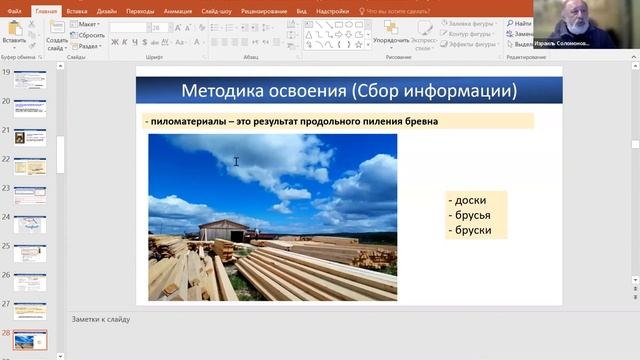Switch to the Переходы tab
Image resolution: width=640 pixels, height=360 pixels.
[x=140, y=11]
